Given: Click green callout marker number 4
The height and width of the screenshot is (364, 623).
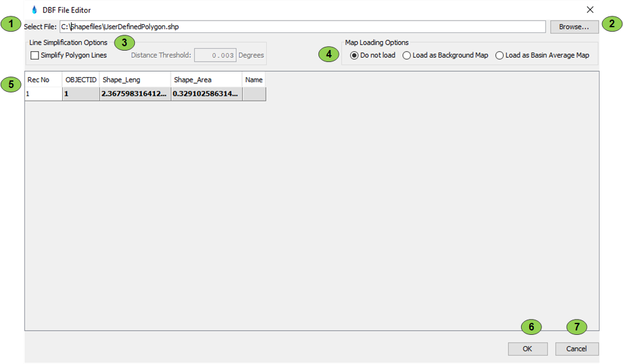Looking at the screenshot, I should point(328,54).
